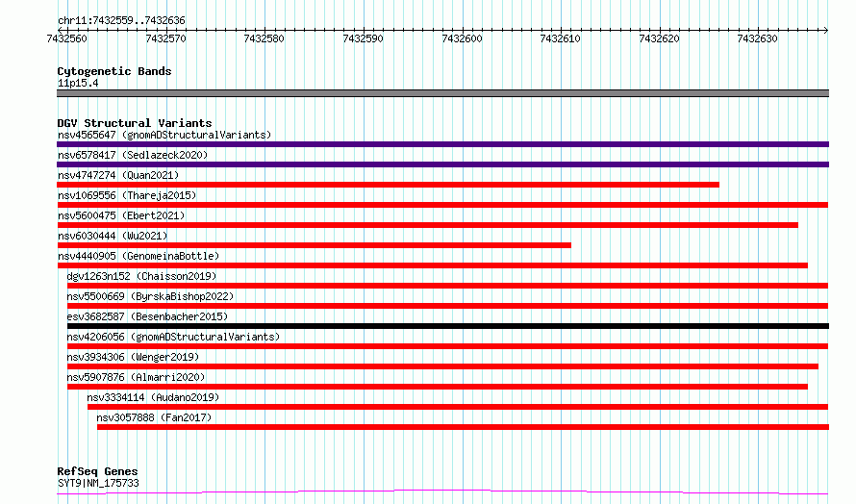
Task: Click the red bar under nsv1069556 (Thareja2015)
Action: click(442, 205)
